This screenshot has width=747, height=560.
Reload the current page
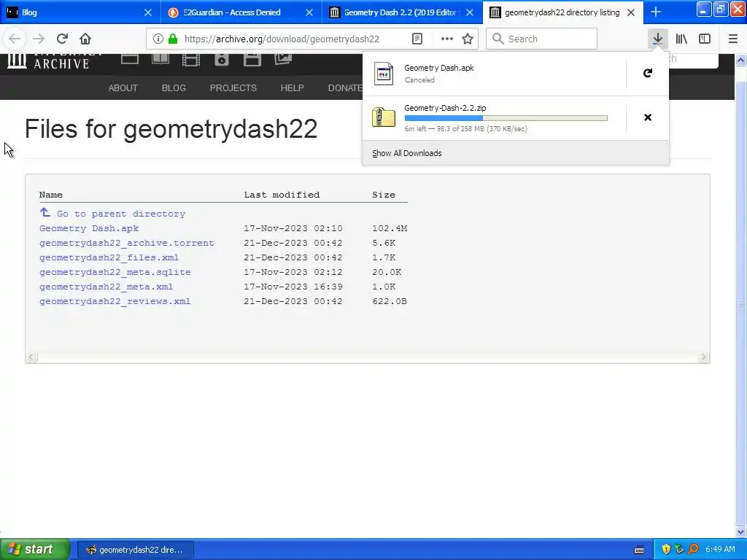tap(62, 39)
